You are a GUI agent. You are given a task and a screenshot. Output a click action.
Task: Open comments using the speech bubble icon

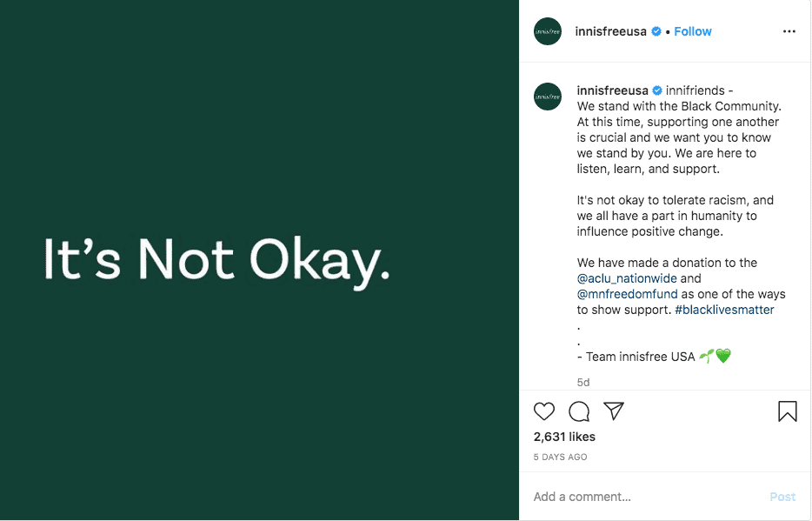pos(579,411)
